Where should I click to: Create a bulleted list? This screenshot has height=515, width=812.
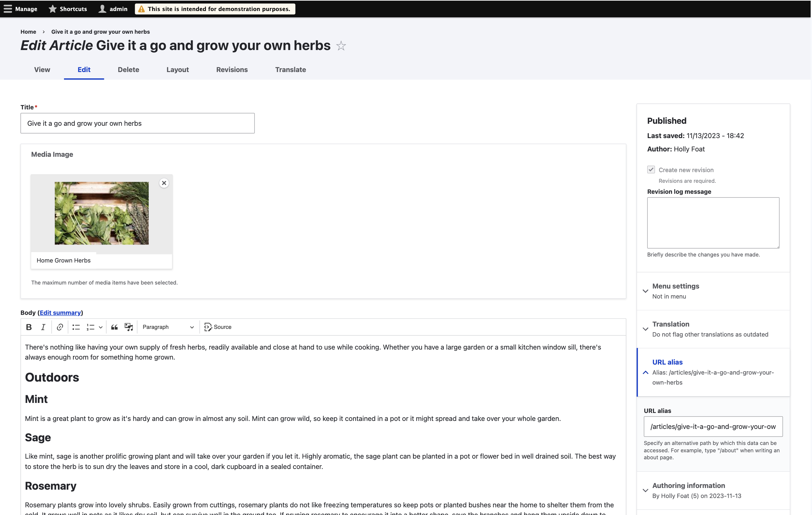coord(76,327)
